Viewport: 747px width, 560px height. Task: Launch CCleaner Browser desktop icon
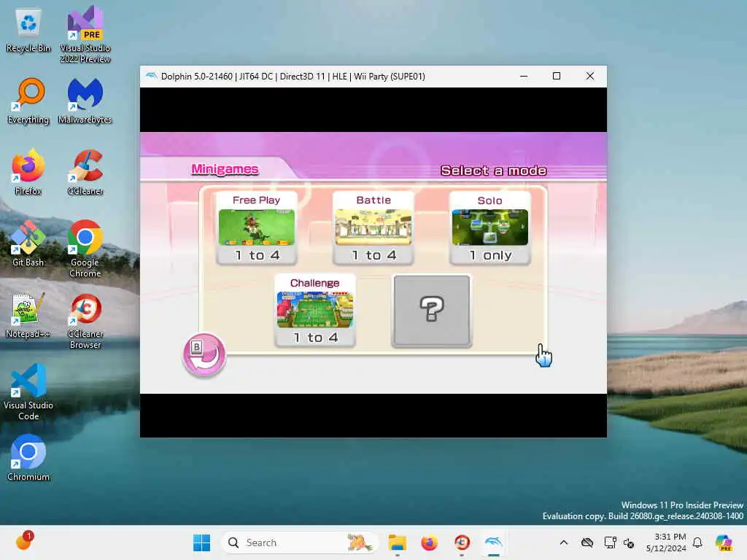pos(85,321)
